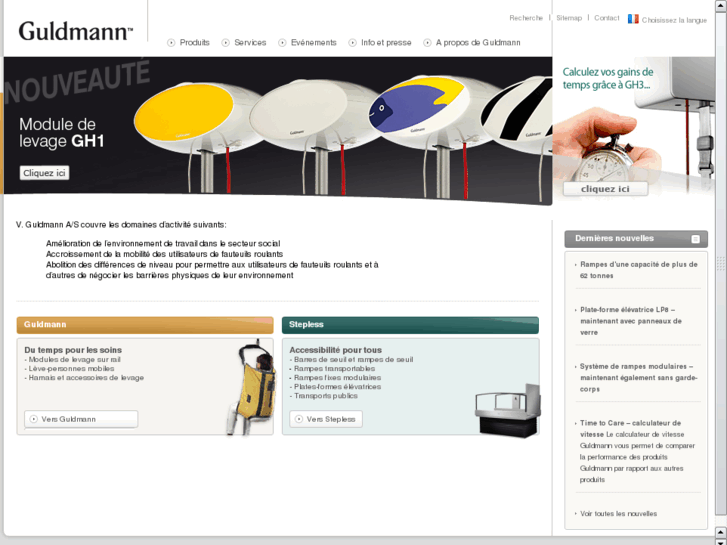727x545 pixels.
Task: Click Rampes transportables text
Action: [x=334, y=369]
